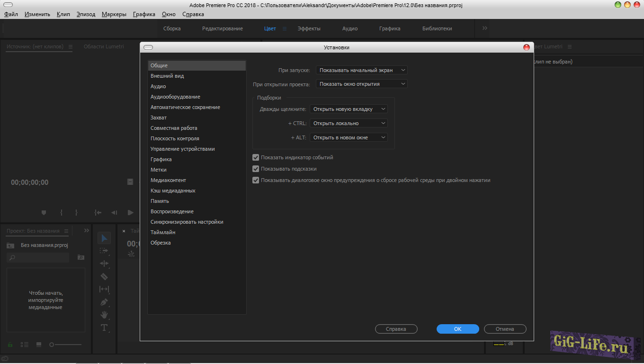Open the 'Графика' menu in menu bar

pyautogui.click(x=144, y=14)
